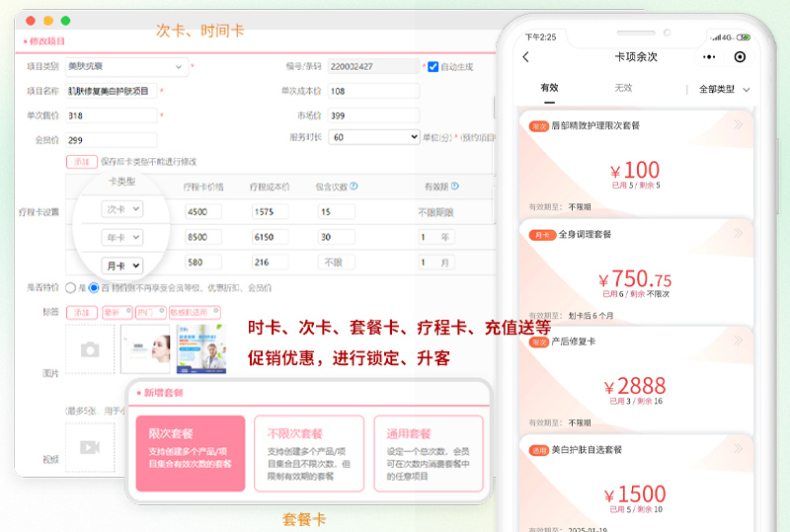Click the camera icon to upload image
Image resolution: width=790 pixels, height=532 pixels.
(90, 349)
